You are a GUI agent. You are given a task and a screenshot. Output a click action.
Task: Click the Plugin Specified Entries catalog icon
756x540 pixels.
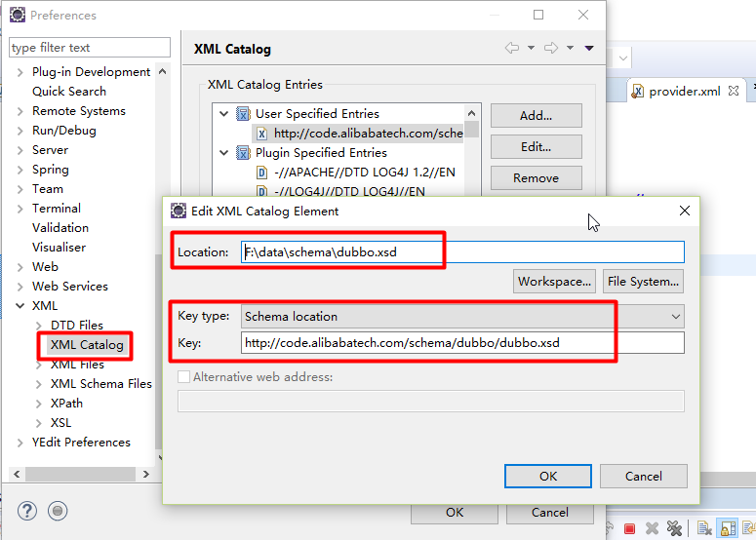tap(243, 153)
